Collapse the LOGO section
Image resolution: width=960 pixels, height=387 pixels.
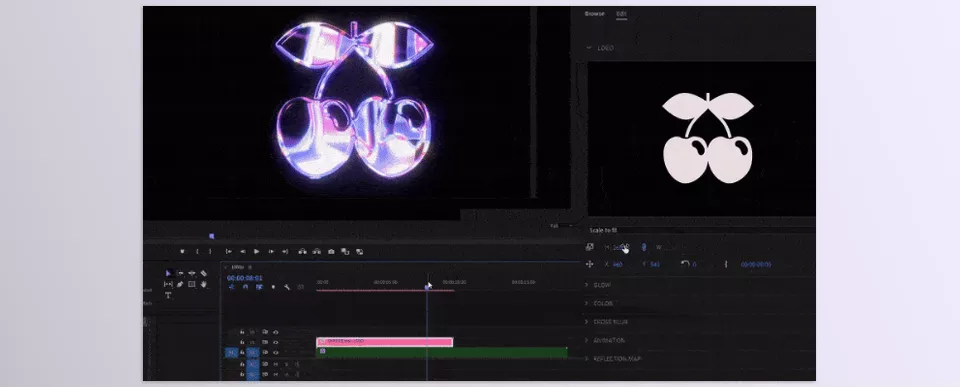[x=589, y=48]
